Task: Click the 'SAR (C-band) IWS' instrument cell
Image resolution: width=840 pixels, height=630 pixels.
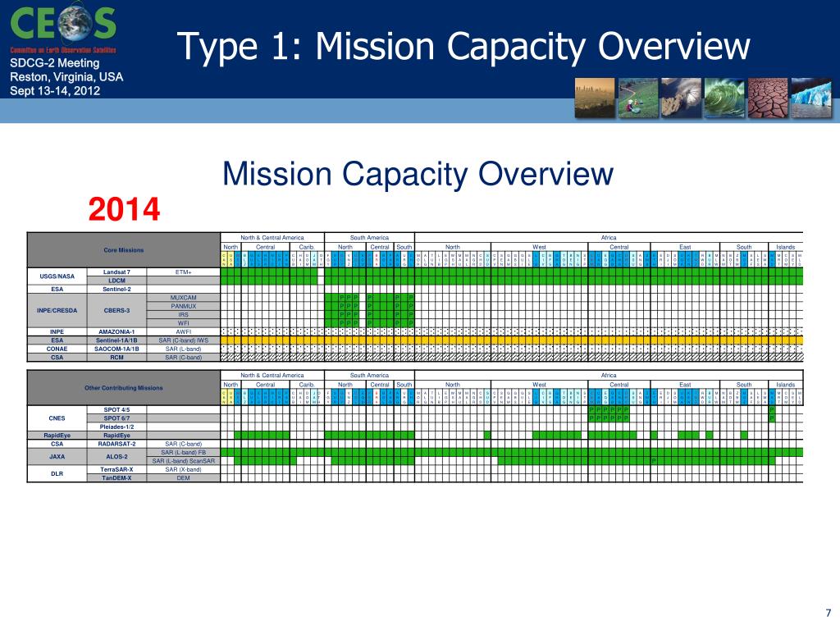Action: (183, 340)
